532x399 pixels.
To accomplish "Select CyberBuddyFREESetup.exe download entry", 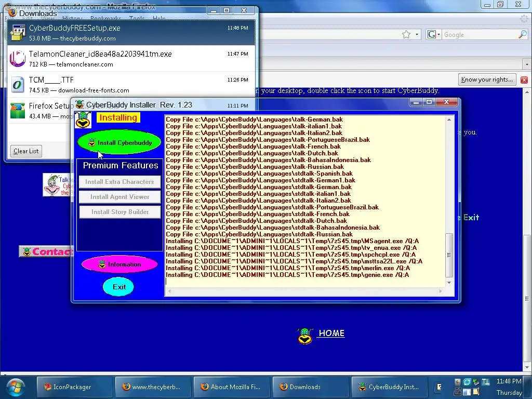I will (131, 33).
